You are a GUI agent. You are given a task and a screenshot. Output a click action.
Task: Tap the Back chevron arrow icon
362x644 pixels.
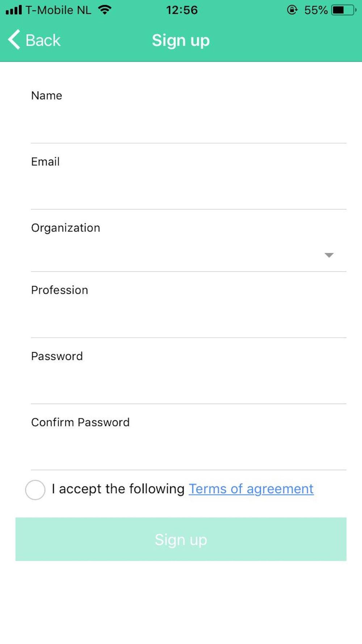[14, 39]
